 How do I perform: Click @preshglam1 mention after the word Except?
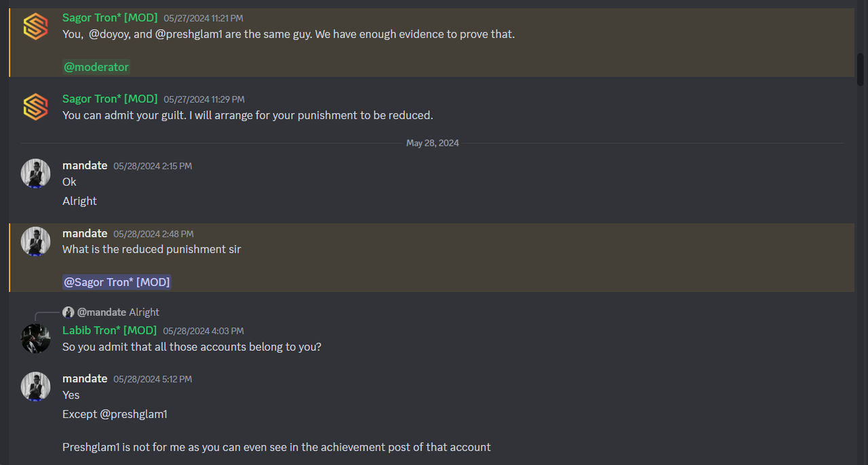tap(134, 414)
